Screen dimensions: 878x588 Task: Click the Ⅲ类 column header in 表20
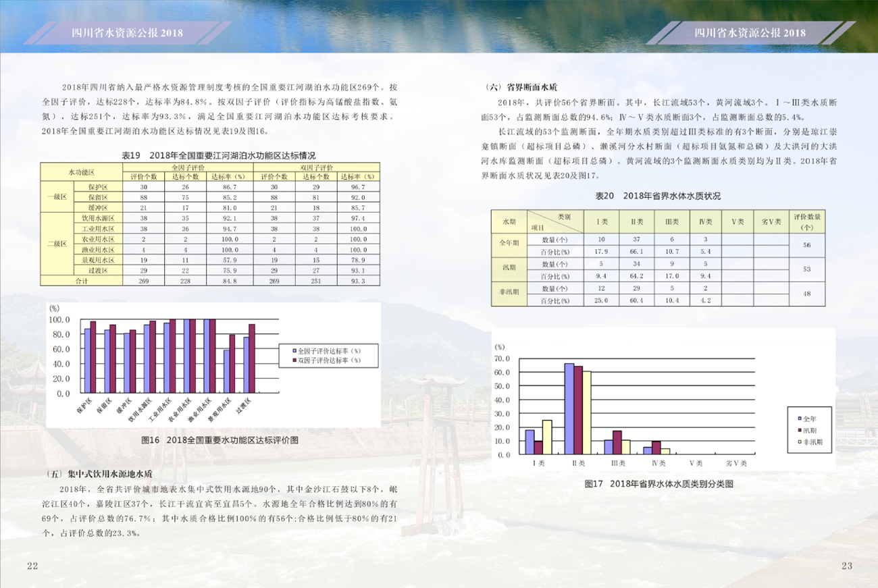coord(671,221)
